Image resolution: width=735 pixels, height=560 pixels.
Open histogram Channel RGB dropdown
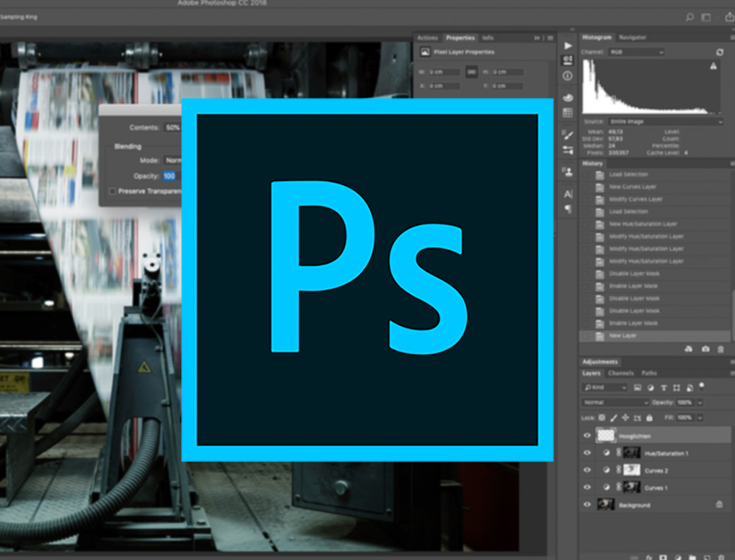pyautogui.click(x=637, y=52)
